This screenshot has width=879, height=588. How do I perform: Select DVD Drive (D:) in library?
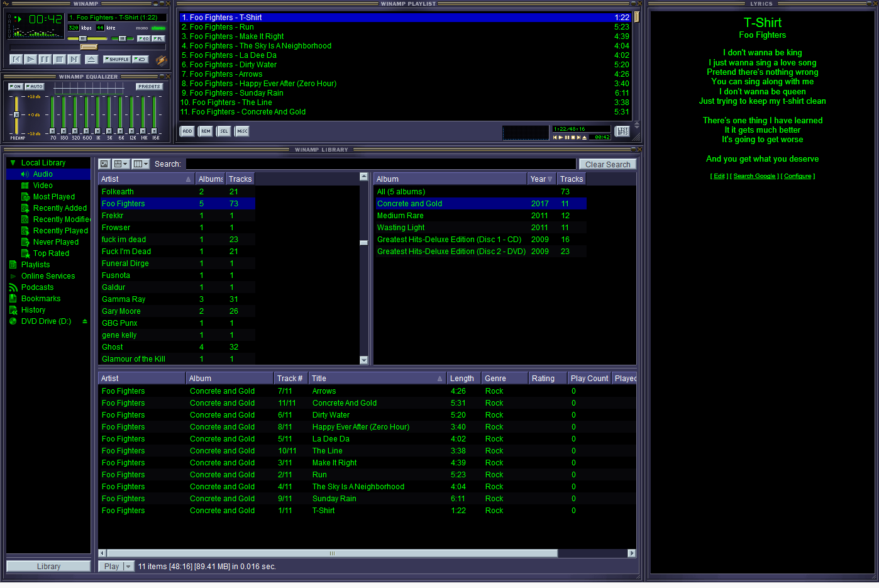coord(46,321)
